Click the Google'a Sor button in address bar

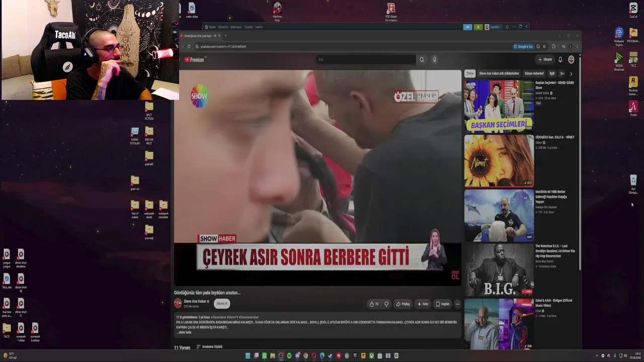[523, 47]
